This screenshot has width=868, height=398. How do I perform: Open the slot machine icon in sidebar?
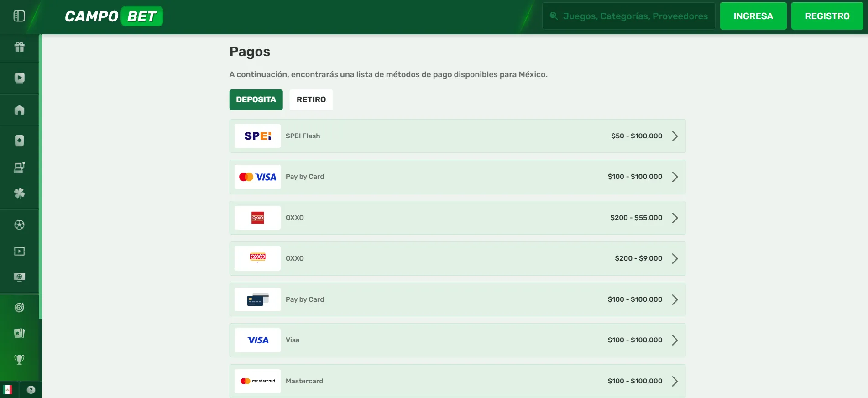[19, 168]
